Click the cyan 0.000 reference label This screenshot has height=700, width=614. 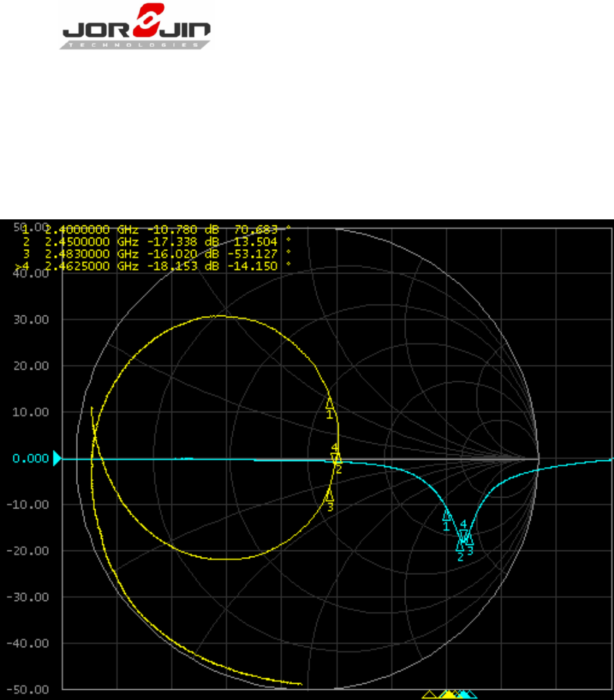point(31,458)
